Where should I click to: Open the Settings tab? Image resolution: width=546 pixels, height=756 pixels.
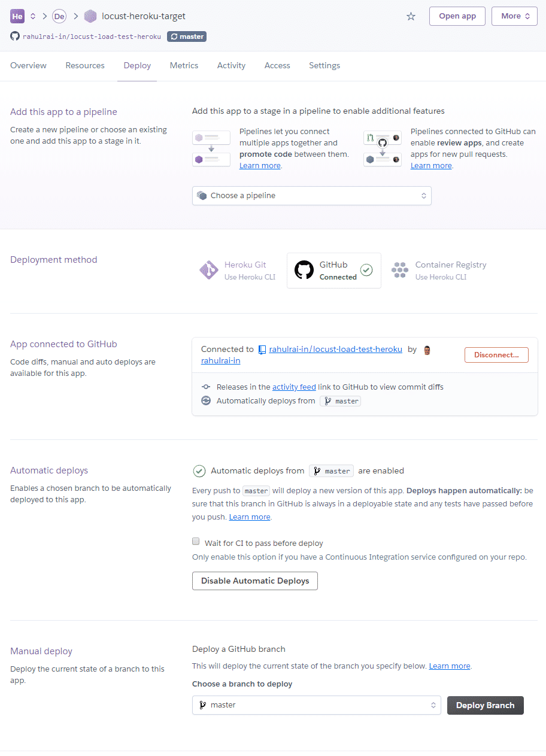[324, 66]
